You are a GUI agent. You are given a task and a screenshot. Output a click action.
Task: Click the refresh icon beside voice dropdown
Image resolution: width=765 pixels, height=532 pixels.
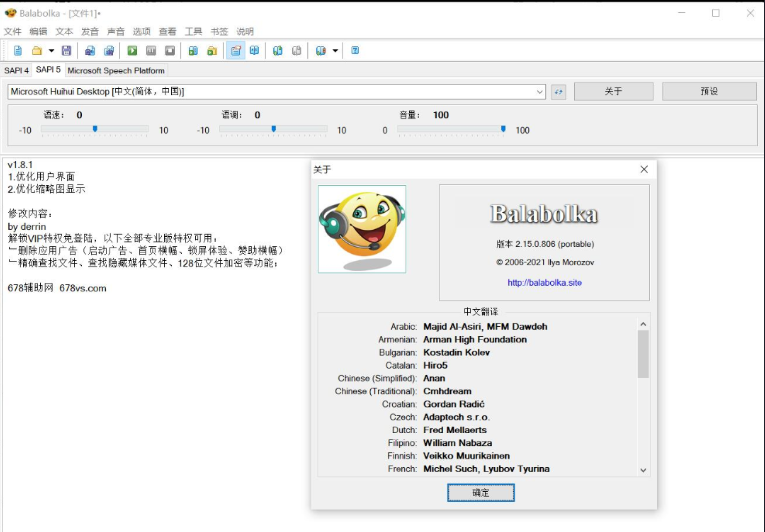[x=559, y=91]
